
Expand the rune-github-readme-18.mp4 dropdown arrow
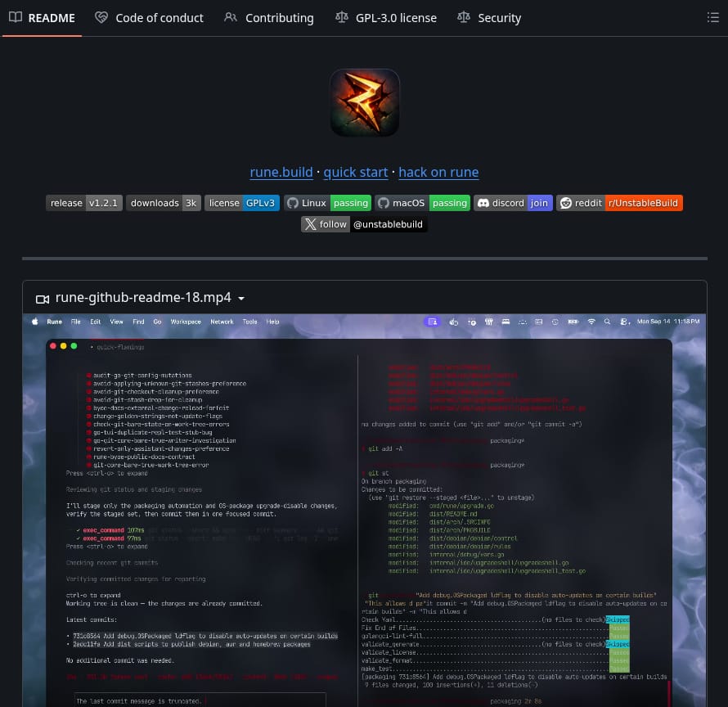point(241,298)
